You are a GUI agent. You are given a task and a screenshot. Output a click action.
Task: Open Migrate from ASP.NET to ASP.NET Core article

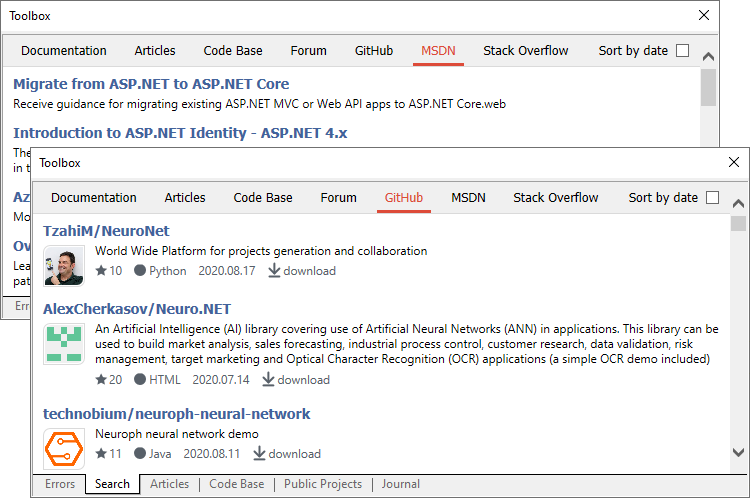(x=151, y=84)
